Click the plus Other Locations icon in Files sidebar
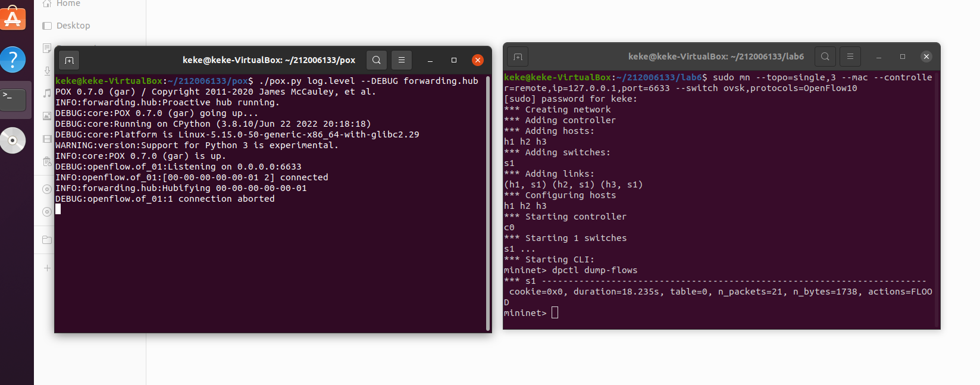The width and height of the screenshot is (980, 385). (x=47, y=268)
